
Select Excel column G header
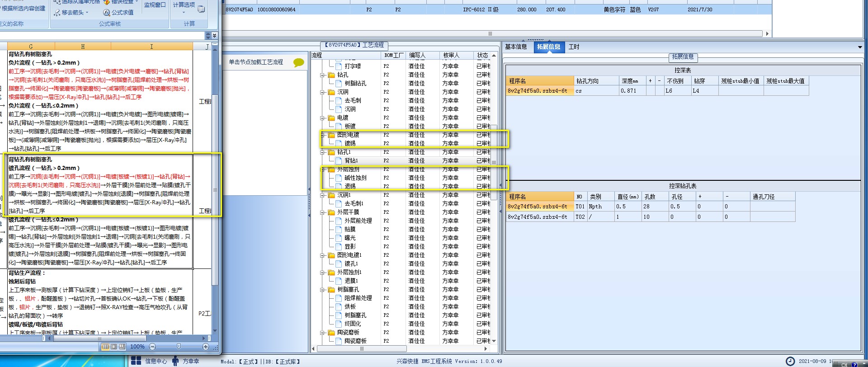pyautogui.click(x=31, y=46)
